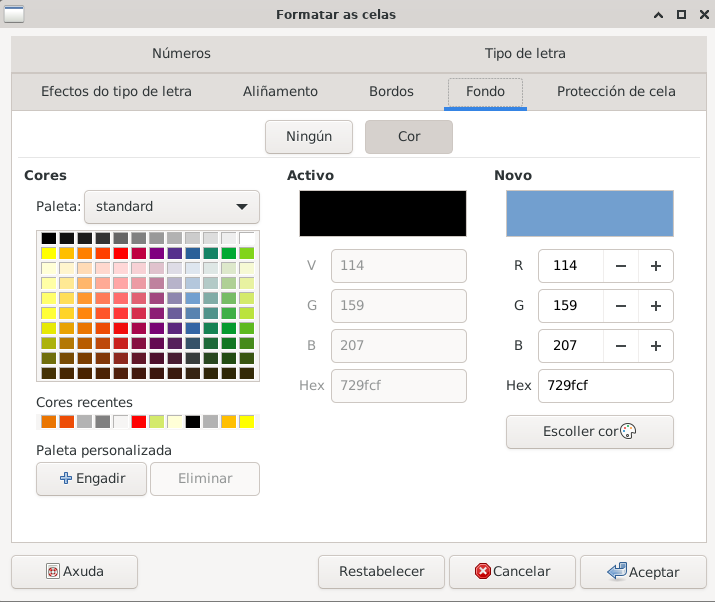Open Protección de cela tab

pyautogui.click(x=616, y=91)
